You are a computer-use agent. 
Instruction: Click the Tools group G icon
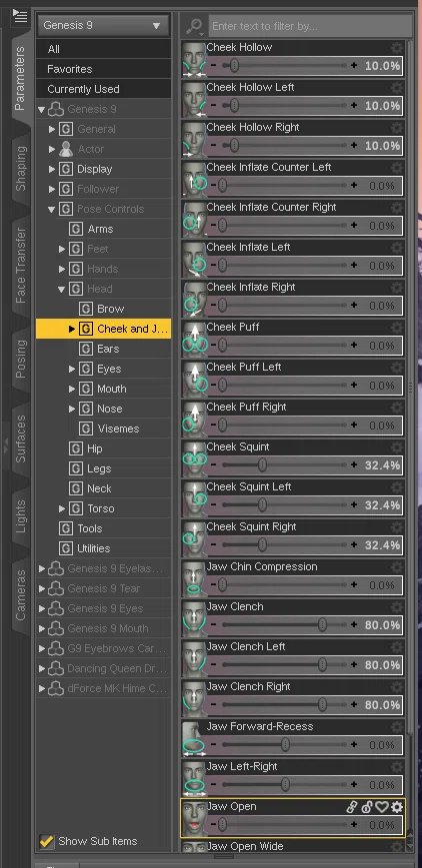coord(66,528)
